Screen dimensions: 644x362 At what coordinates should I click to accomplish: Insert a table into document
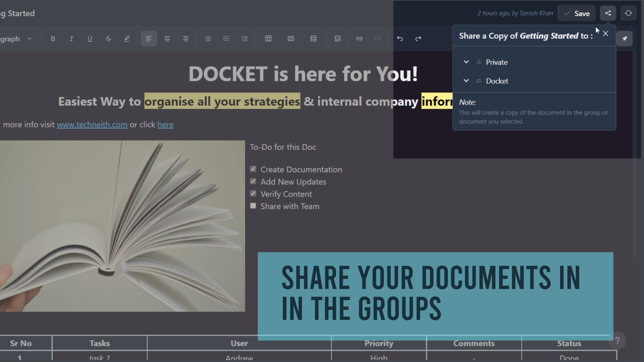[x=268, y=39]
